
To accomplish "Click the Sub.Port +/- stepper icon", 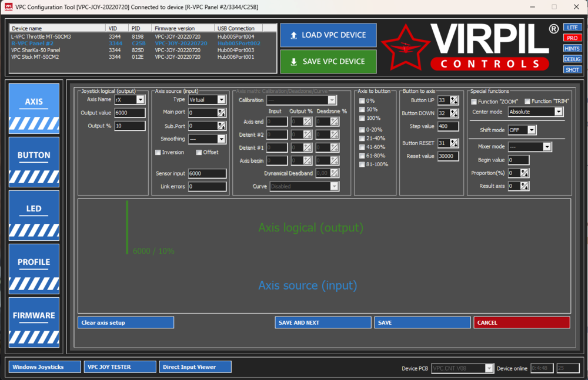I will tap(222, 126).
